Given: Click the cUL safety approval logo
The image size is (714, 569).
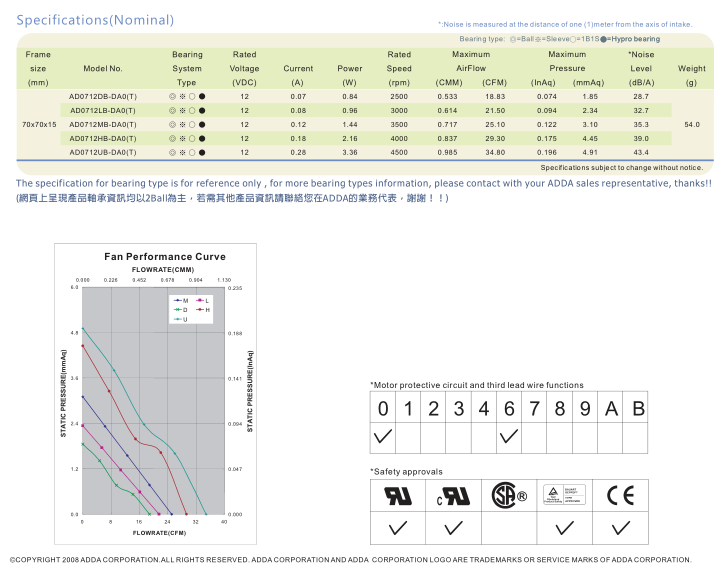Looking at the screenshot, I should pyautogui.click(x=453, y=496).
